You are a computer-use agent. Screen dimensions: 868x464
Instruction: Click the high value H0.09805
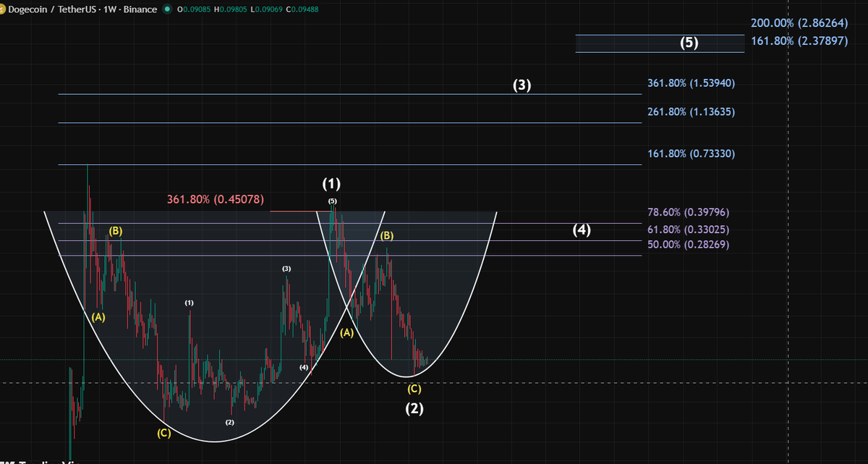231,10
